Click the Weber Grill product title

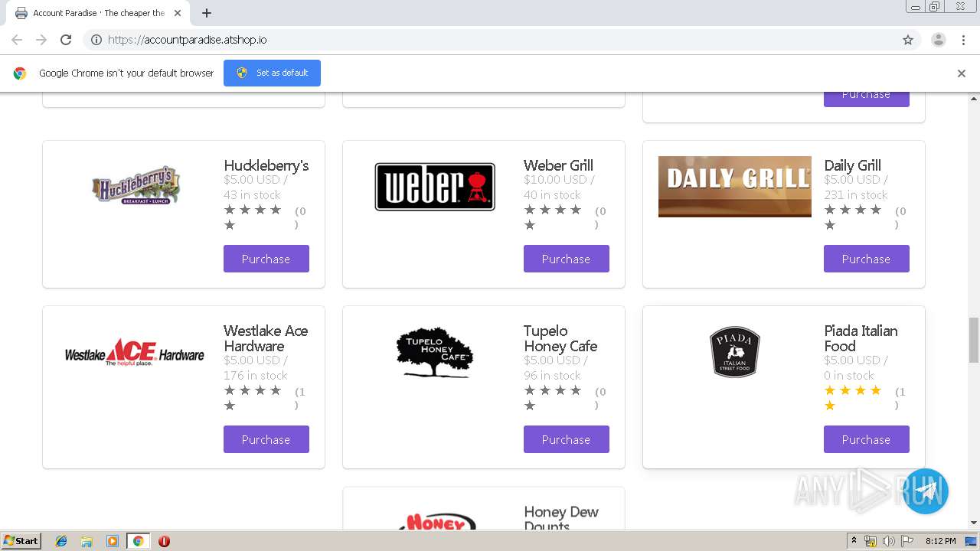pos(558,165)
